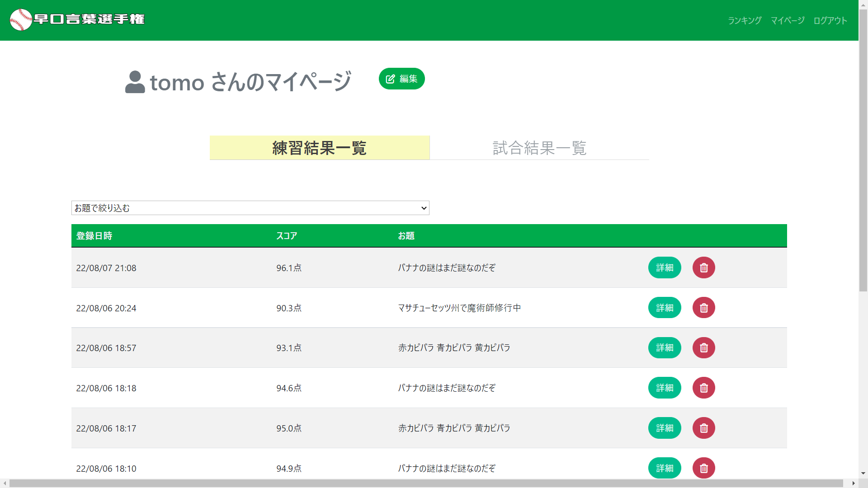Click the baseball logo in the header
868x488 pixels.
pos(21,19)
